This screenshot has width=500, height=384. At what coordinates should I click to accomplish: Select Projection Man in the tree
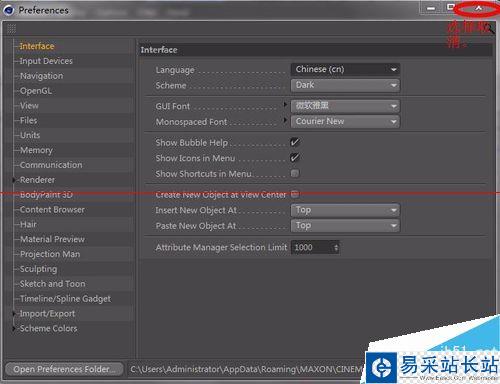pyautogui.click(x=50, y=254)
